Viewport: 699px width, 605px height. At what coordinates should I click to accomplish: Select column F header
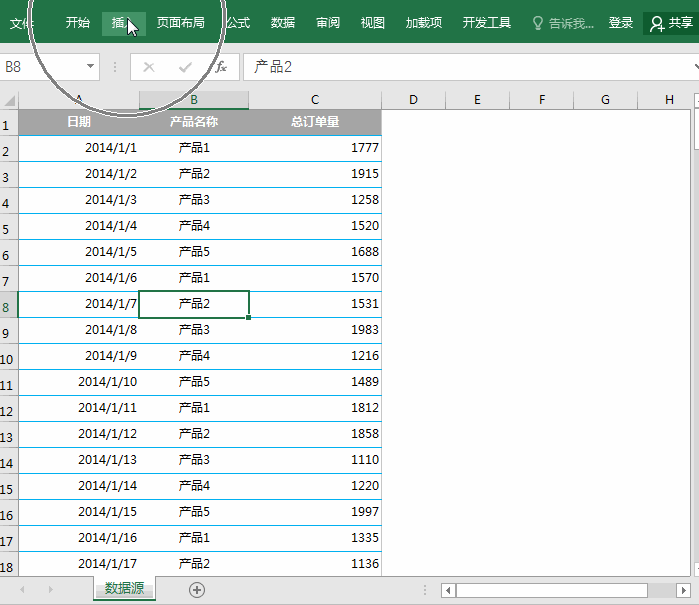pyautogui.click(x=542, y=100)
